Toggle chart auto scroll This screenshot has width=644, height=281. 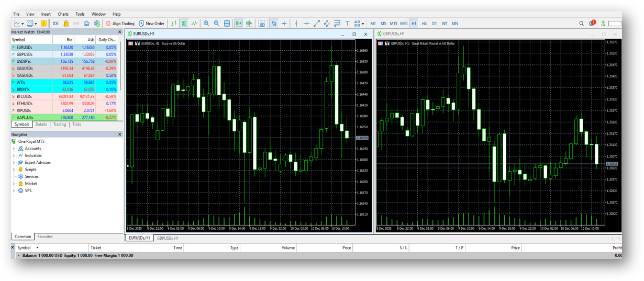tap(239, 24)
